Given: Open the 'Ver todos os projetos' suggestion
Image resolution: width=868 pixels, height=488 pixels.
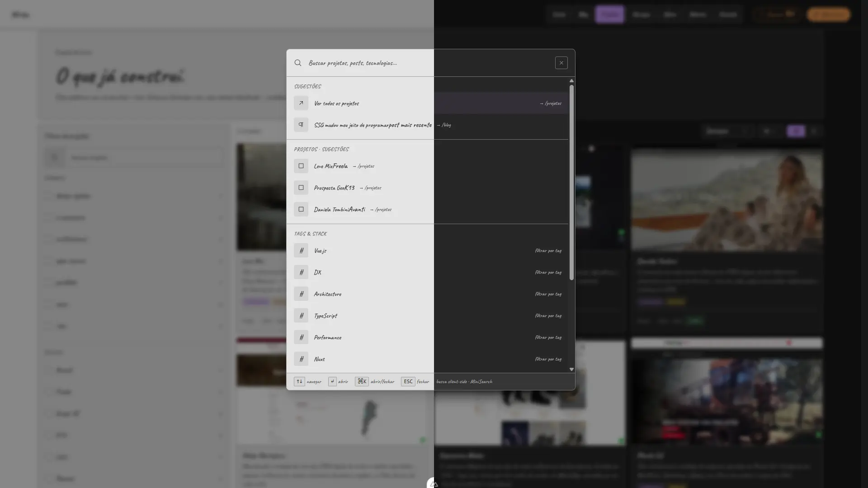Looking at the screenshot, I should click(x=428, y=103).
